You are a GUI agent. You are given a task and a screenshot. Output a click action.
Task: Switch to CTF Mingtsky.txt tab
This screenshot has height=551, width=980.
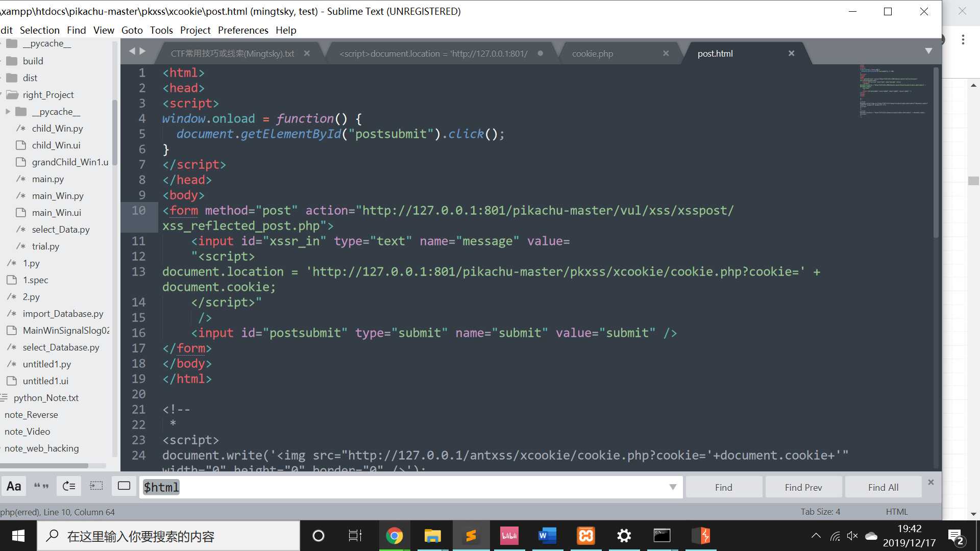[x=232, y=54]
